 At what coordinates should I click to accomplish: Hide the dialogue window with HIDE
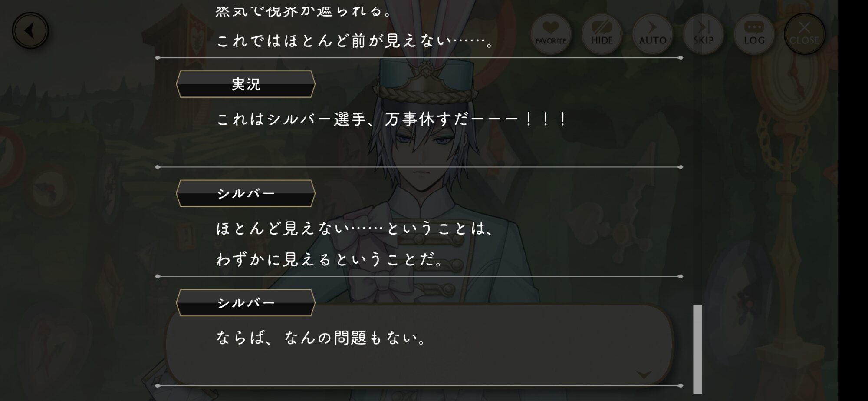[602, 34]
